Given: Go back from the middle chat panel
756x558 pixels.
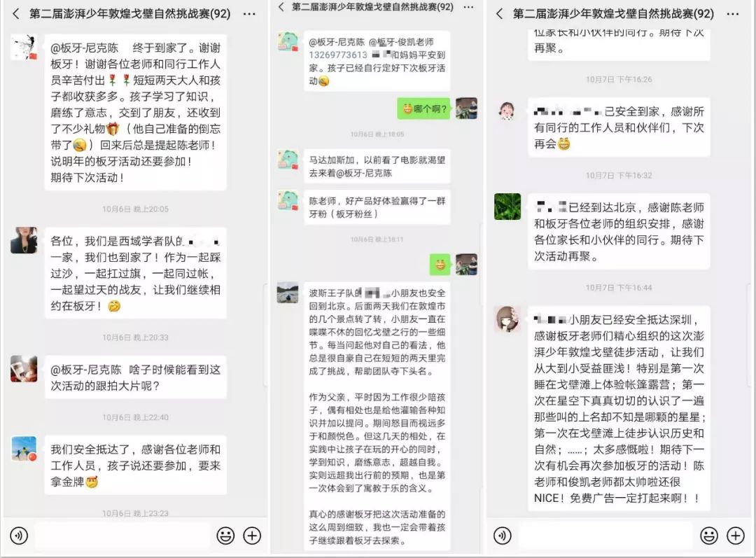Looking at the screenshot, I should click(281, 7).
